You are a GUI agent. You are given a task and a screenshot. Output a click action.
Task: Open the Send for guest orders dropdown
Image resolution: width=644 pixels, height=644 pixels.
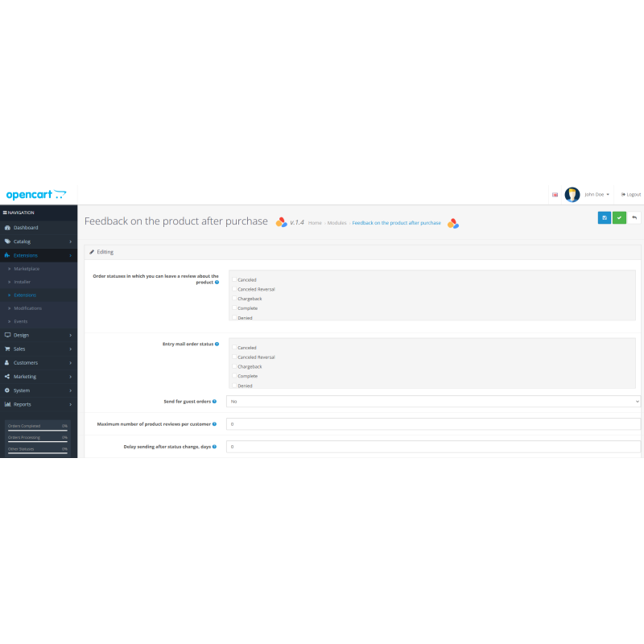[x=432, y=401]
